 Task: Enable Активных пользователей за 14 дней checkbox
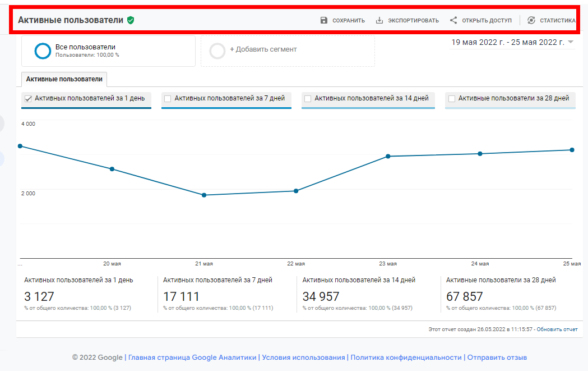click(308, 99)
